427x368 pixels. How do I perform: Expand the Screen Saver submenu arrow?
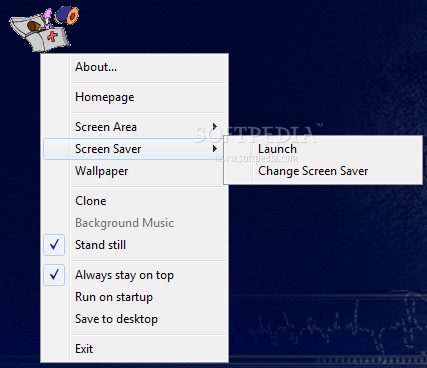click(215, 149)
